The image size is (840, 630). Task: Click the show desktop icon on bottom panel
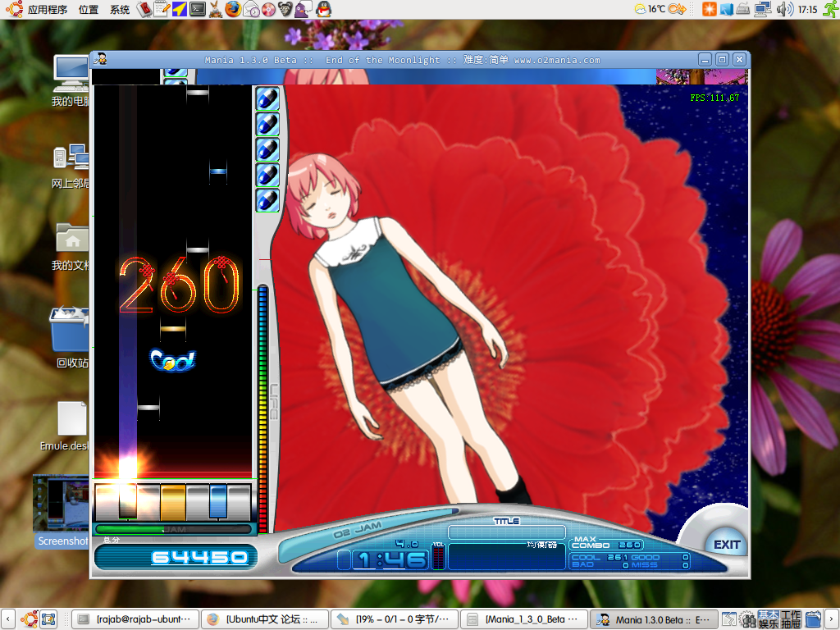coord(48,619)
